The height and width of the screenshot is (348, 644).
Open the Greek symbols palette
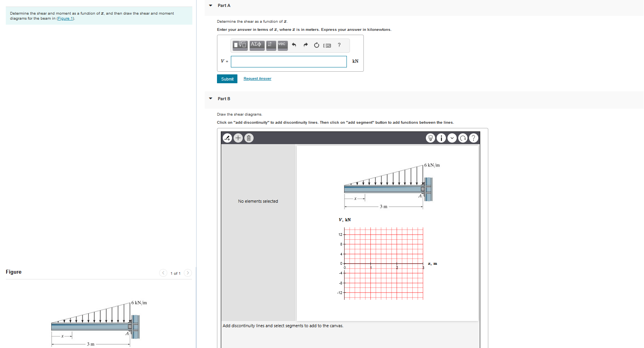coord(257,45)
